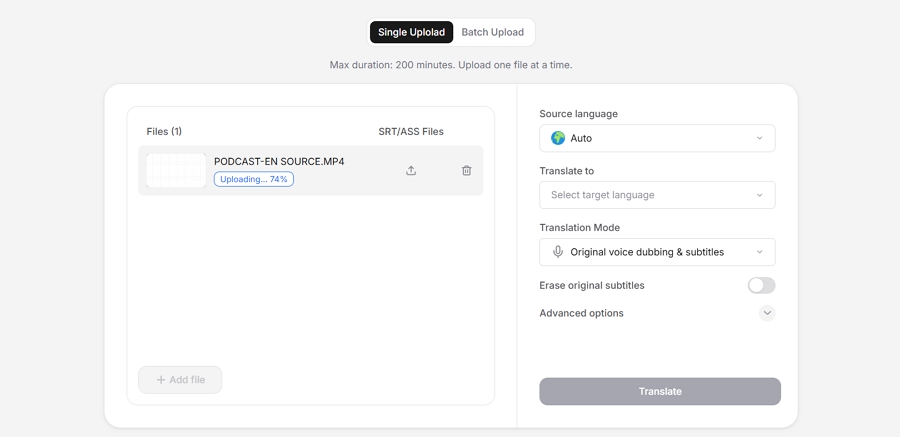Switch to Batch Upload tab
900x437 pixels.
point(492,32)
